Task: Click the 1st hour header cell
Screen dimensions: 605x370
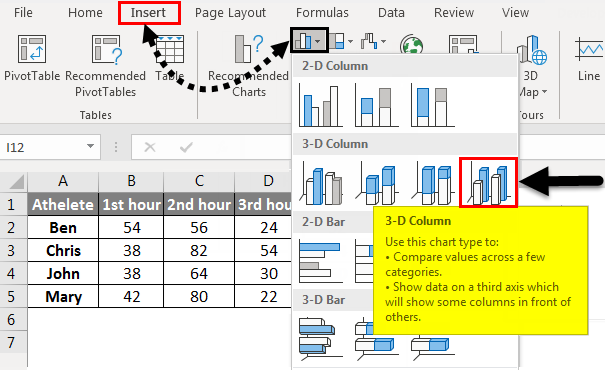Action: coord(131,204)
